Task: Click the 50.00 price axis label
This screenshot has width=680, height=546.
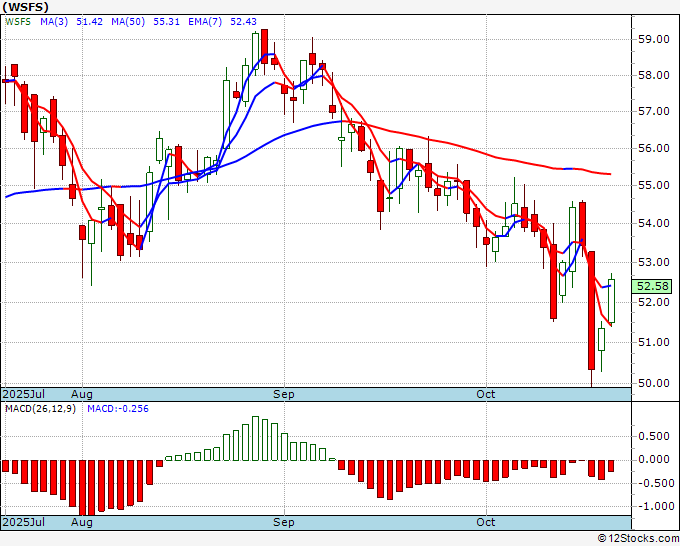Action: (x=654, y=383)
